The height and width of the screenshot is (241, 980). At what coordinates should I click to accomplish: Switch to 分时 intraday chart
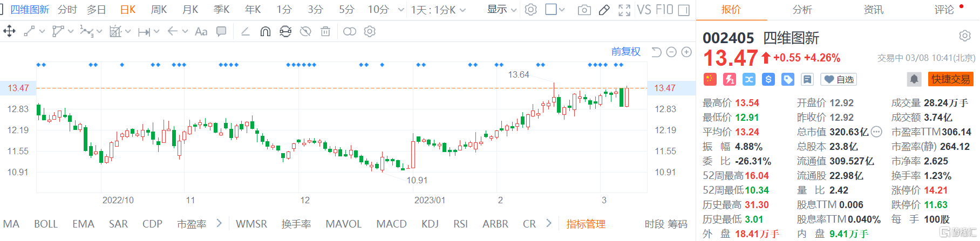point(67,10)
